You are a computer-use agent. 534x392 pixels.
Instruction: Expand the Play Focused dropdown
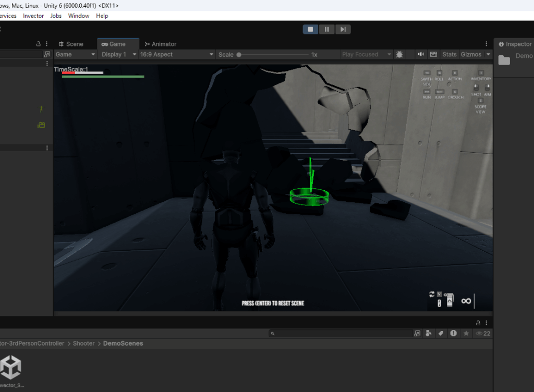pos(367,54)
